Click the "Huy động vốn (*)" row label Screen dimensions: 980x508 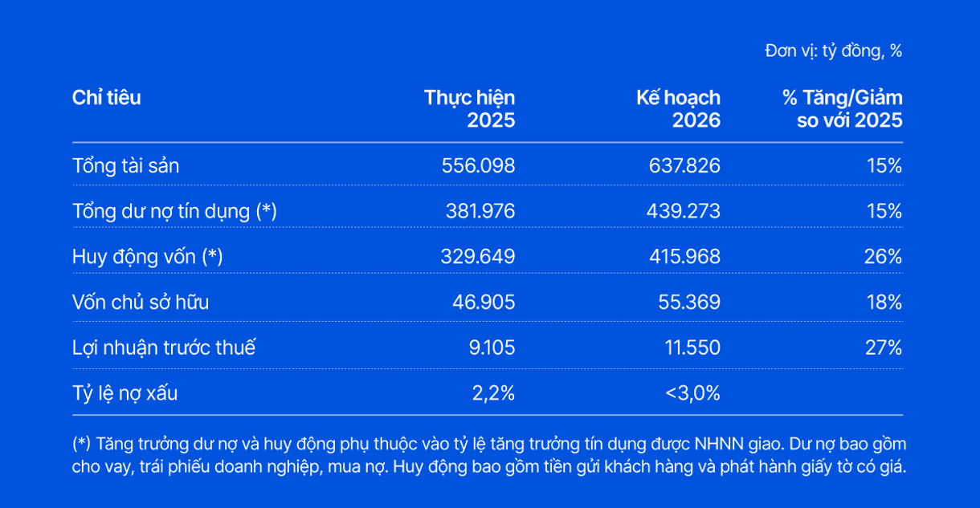tap(147, 257)
